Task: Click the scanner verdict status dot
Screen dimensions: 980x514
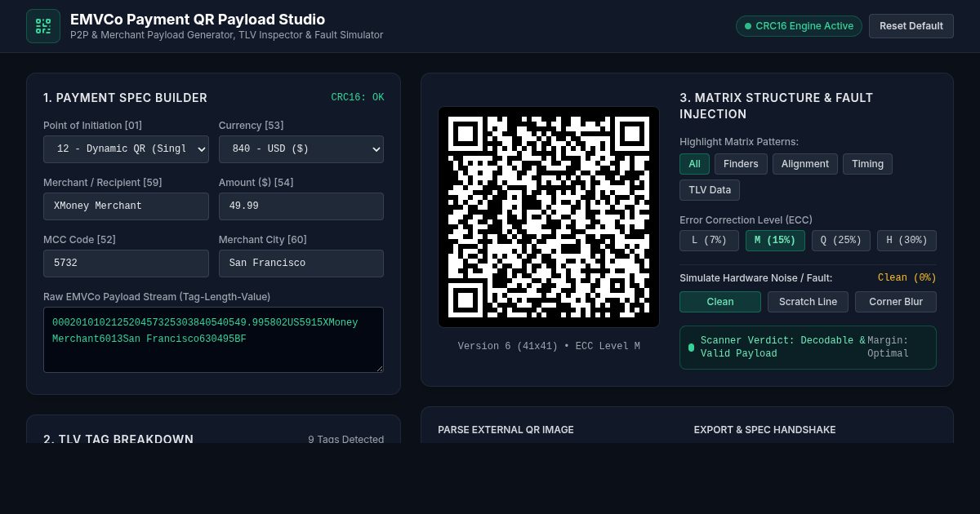Action: point(692,348)
